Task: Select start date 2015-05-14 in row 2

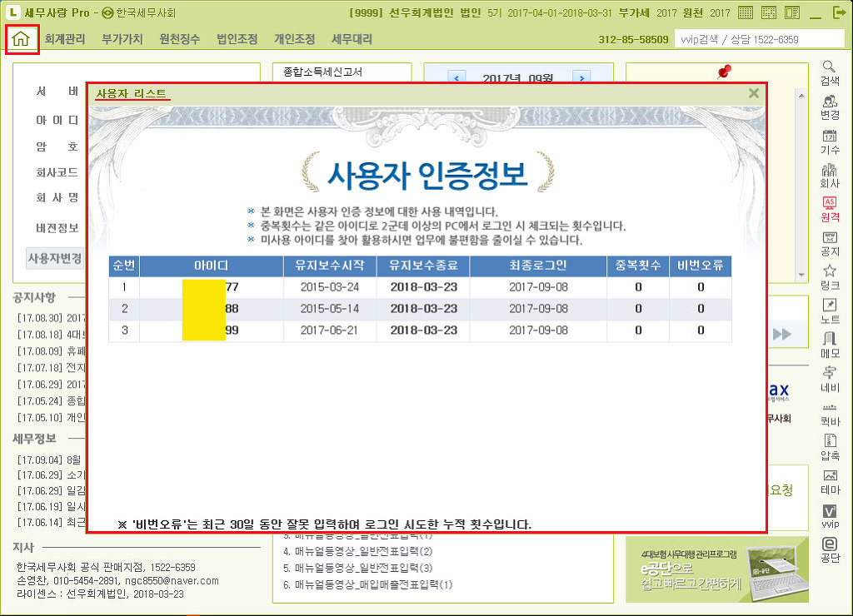Action: (x=329, y=309)
